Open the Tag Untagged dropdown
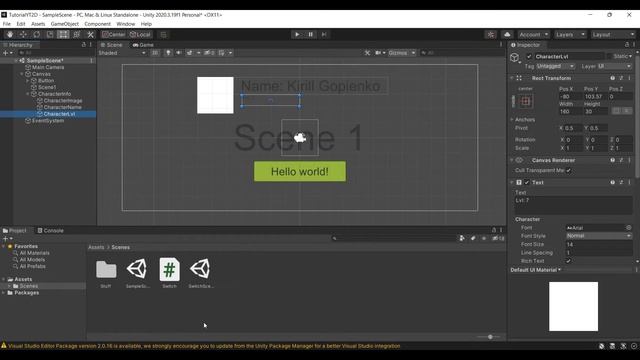Viewport: 640px width, 360px height. 555,66
